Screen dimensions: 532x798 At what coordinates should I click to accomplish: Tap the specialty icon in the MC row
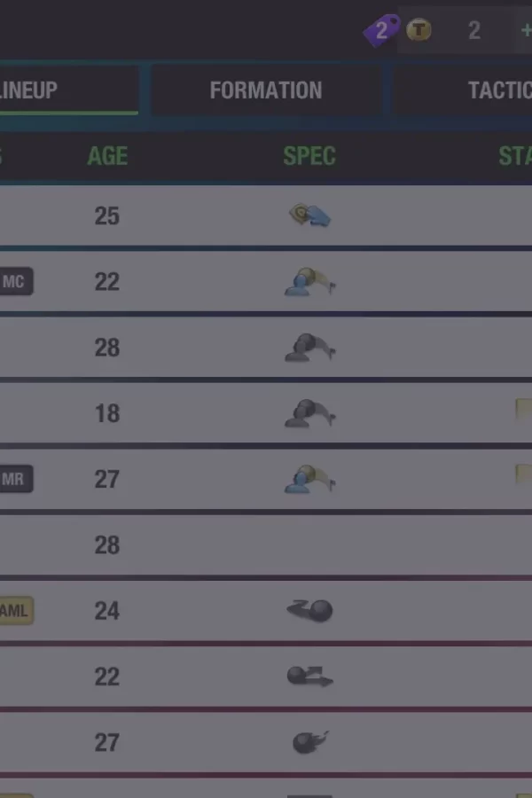pos(309,282)
